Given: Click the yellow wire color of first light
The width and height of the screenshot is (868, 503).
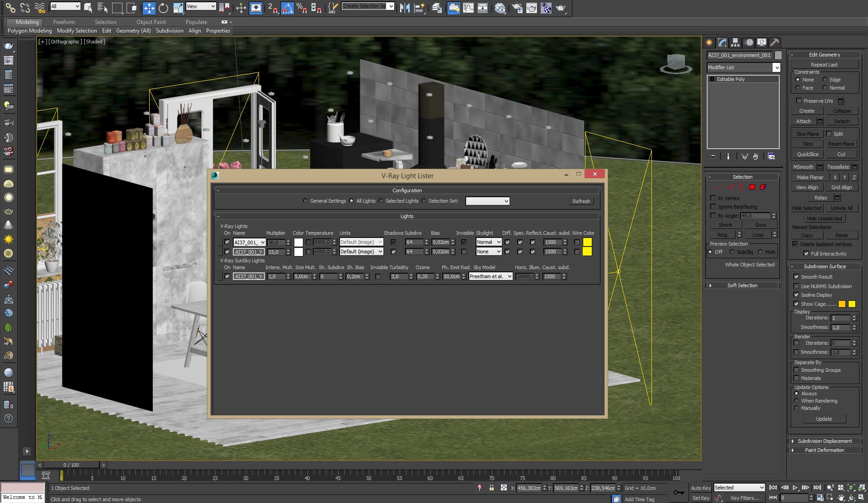Looking at the screenshot, I should point(587,242).
